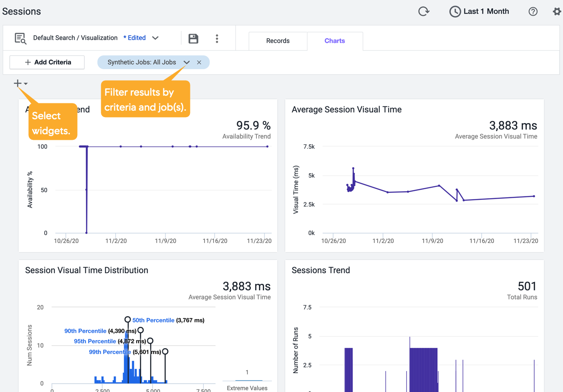Viewport: 563px width, 392px height.
Task: Remove the Synthetic Jobs filter chip
Action: click(x=199, y=62)
